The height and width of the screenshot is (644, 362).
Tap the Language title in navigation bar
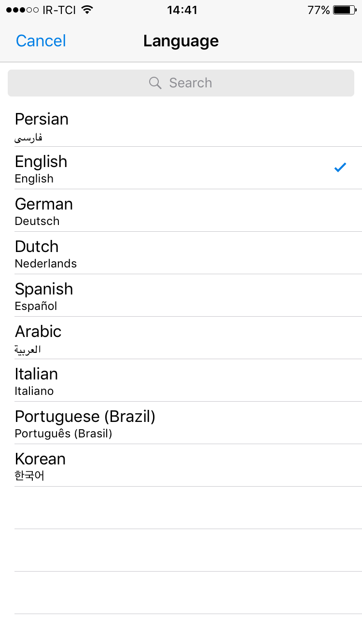[181, 41]
